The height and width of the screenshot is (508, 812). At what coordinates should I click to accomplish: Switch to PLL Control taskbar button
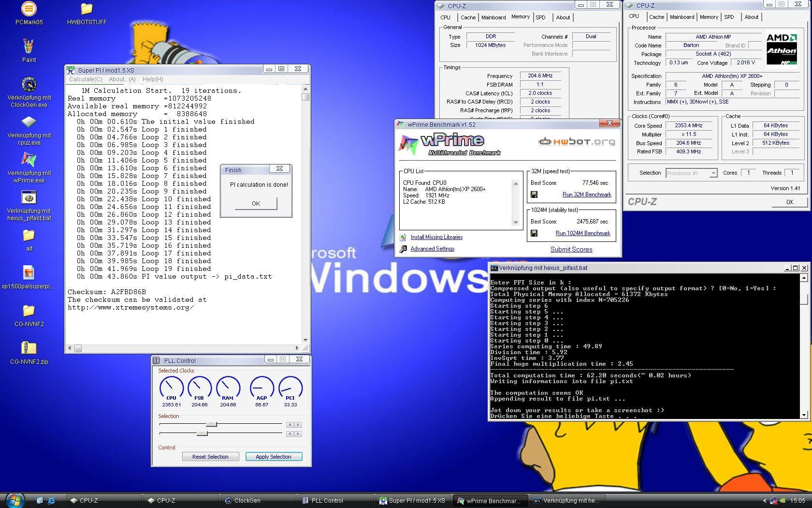click(x=336, y=501)
